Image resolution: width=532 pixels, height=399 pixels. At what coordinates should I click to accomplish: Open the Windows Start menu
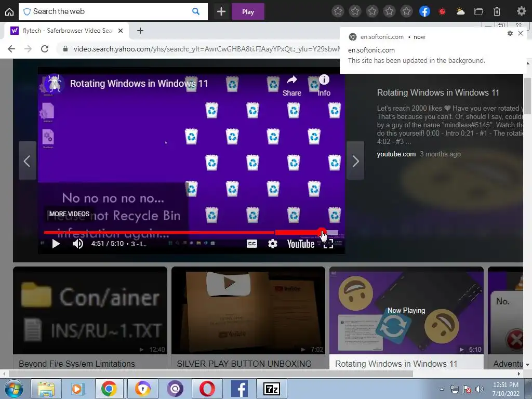[14, 389]
